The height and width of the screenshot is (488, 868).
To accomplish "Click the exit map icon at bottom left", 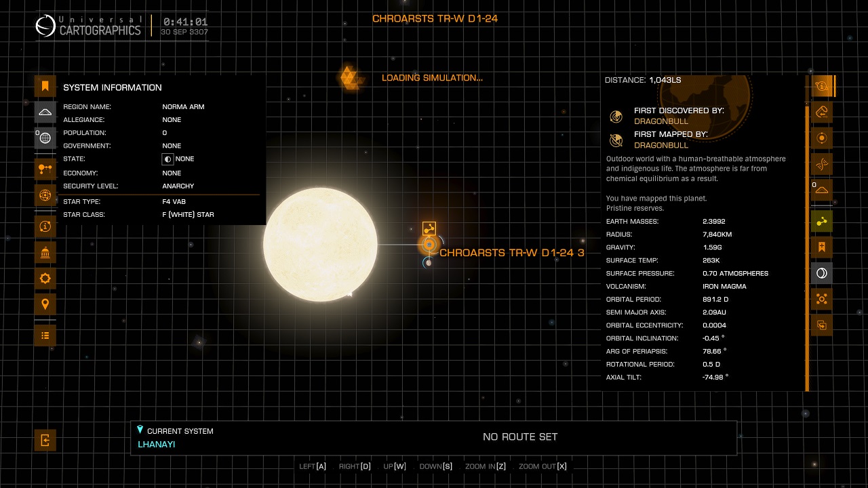I will 45,441.
